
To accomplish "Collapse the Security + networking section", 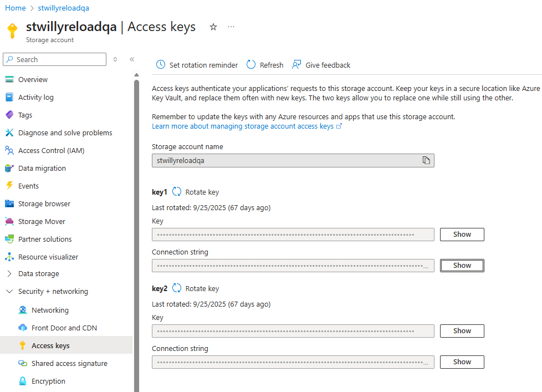I will pyautogui.click(x=9, y=292).
